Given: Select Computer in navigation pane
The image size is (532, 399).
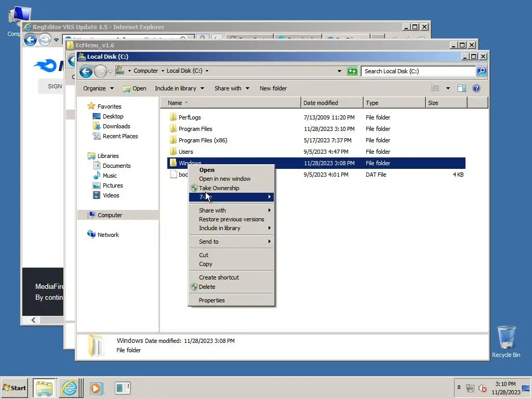Looking at the screenshot, I should (x=110, y=215).
